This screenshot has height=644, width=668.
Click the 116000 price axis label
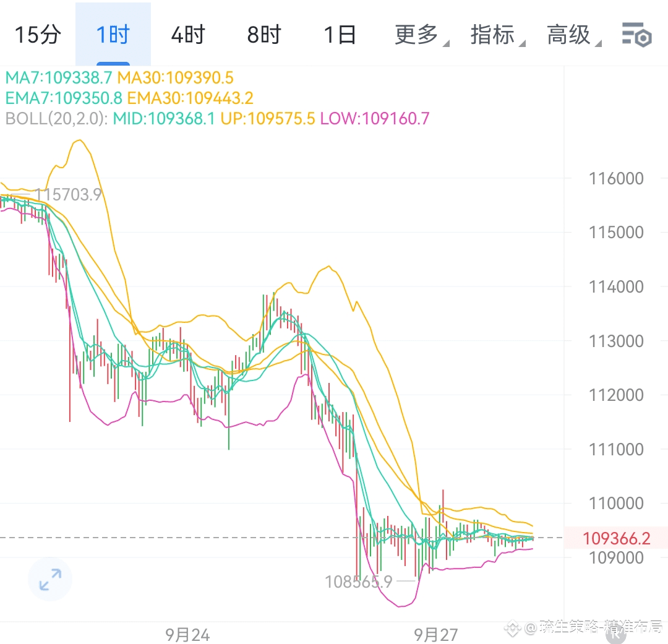616,179
